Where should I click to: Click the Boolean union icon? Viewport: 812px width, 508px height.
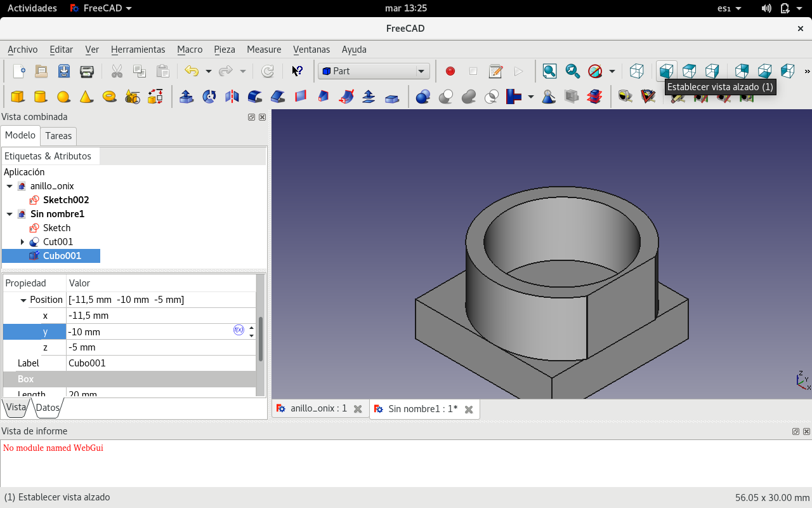tap(469, 97)
